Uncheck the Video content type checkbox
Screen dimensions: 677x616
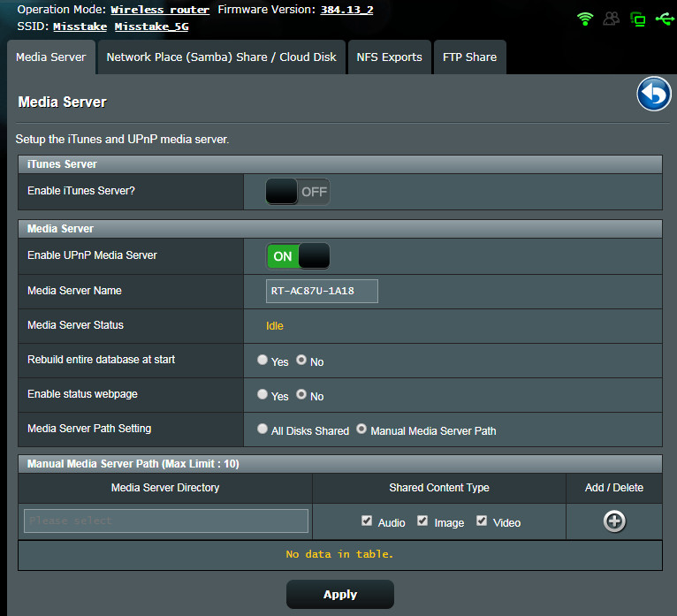482,521
